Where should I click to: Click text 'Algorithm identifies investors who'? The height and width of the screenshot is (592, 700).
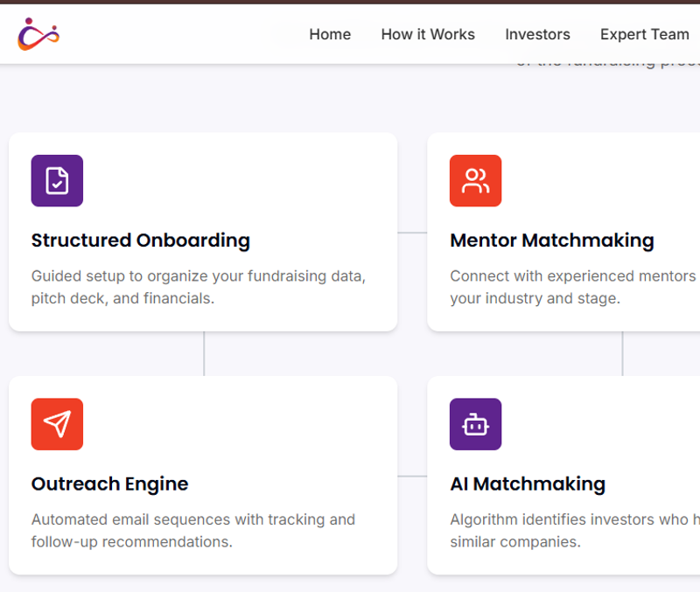[570, 519]
